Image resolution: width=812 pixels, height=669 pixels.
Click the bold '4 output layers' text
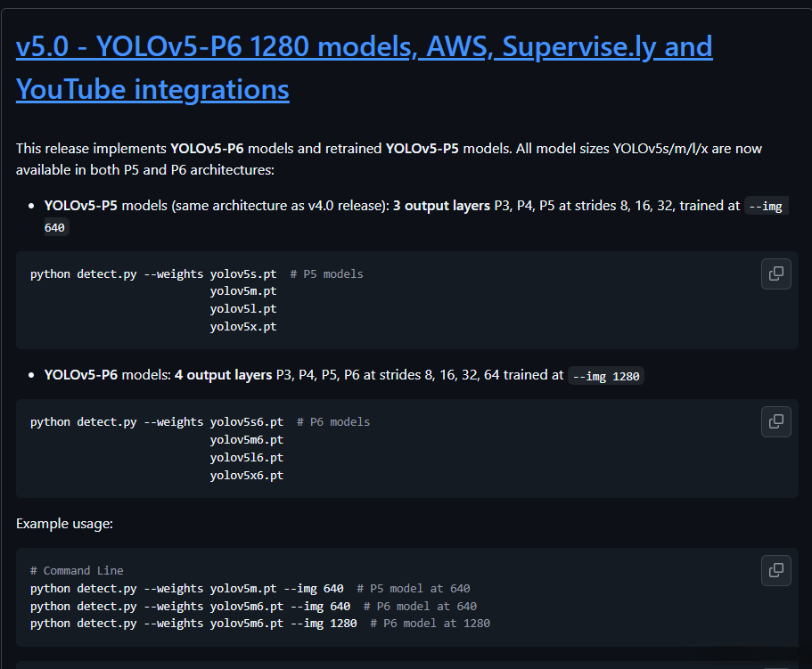tap(223, 375)
